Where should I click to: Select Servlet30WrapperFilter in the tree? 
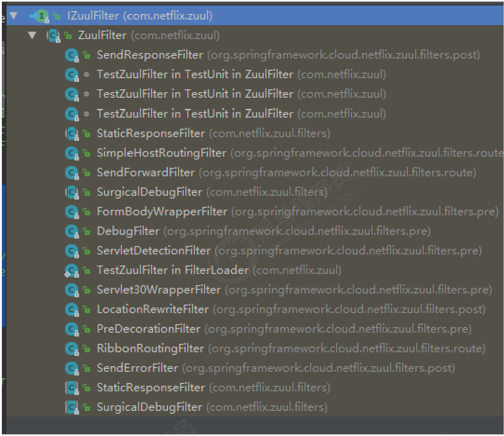tap(159, 290)
